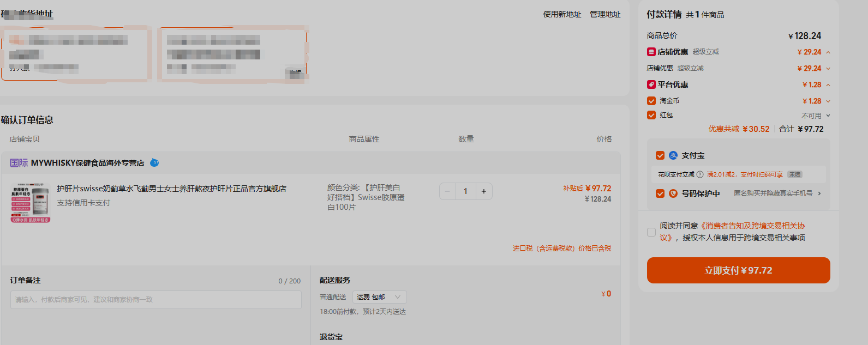Viewport: 868px width, 345px height.
Task: Click the quantity field showing 1
Action: (x=465, y=191)
